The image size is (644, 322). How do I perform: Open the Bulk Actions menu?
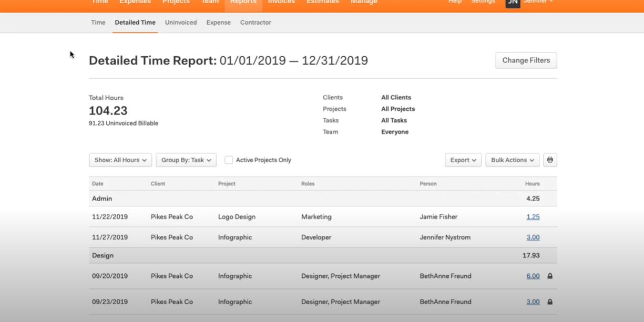tap(512, 160)
